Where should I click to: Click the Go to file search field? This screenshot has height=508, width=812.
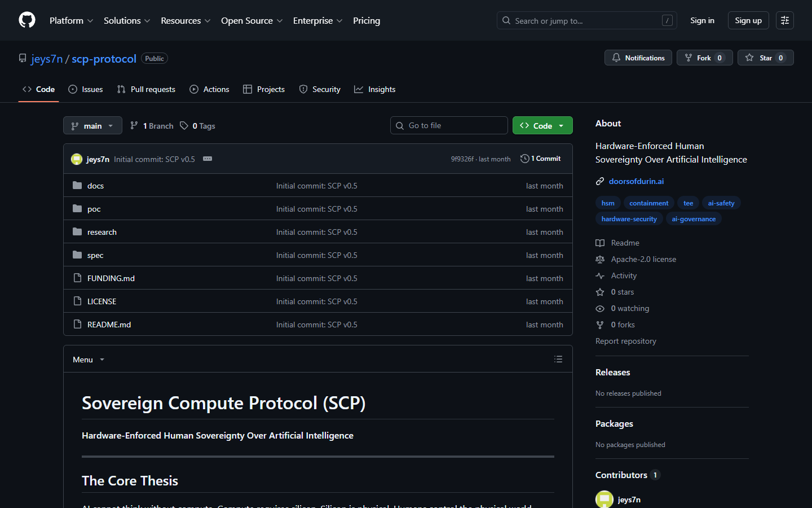coord(449,125)
